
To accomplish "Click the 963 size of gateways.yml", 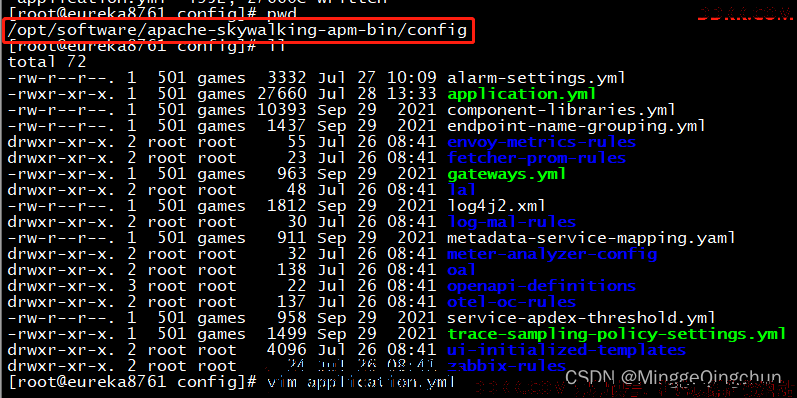I will tap(292, 174).
